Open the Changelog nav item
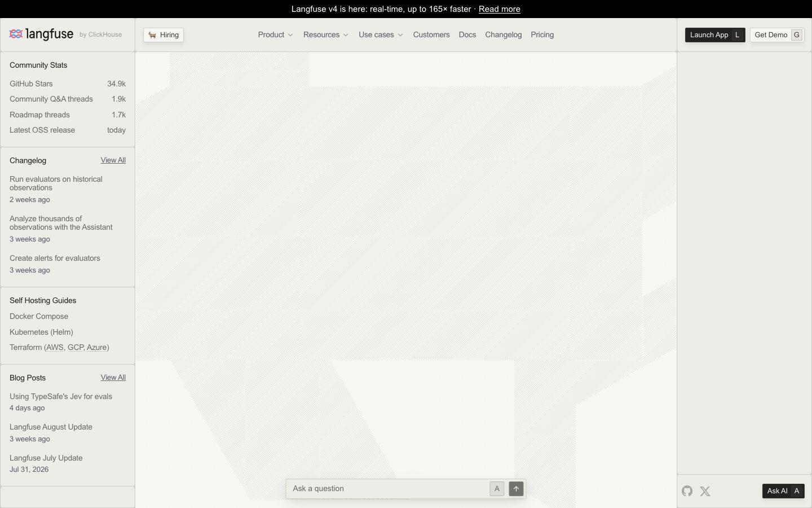This screenshot has height=508, width=812. pos(504,35)
